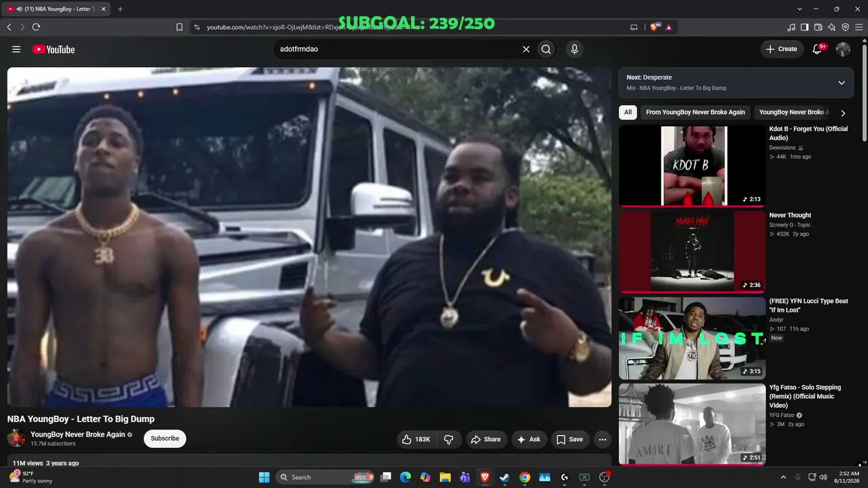
Task: Ask about this video
Action: point(528,439)
